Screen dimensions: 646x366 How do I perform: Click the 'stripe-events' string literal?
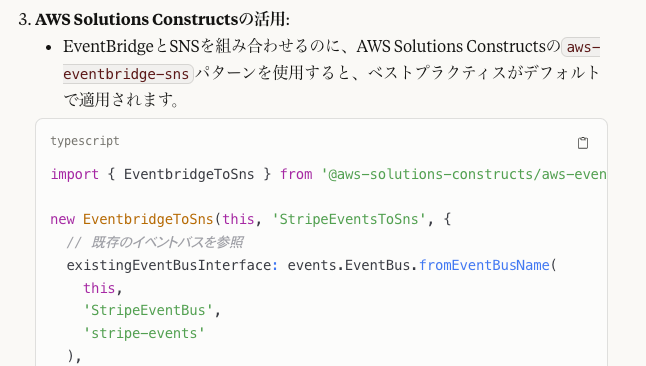[x=144, y=333]
